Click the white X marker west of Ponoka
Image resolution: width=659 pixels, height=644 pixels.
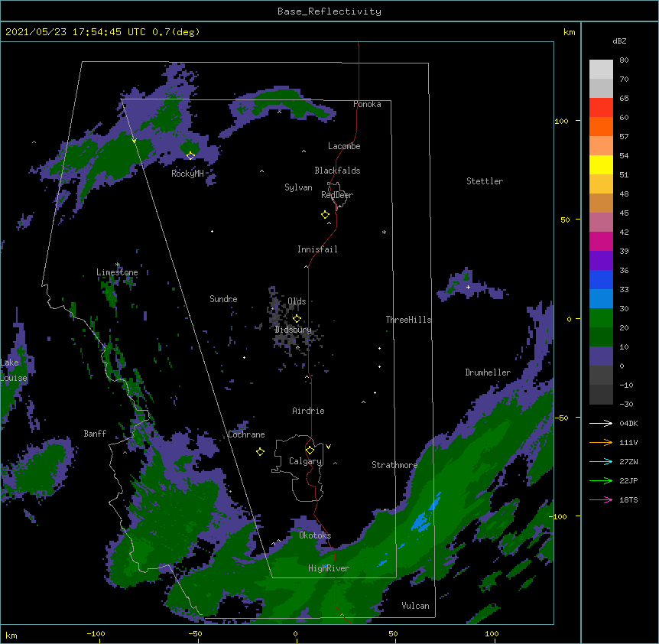pos(280,112)
